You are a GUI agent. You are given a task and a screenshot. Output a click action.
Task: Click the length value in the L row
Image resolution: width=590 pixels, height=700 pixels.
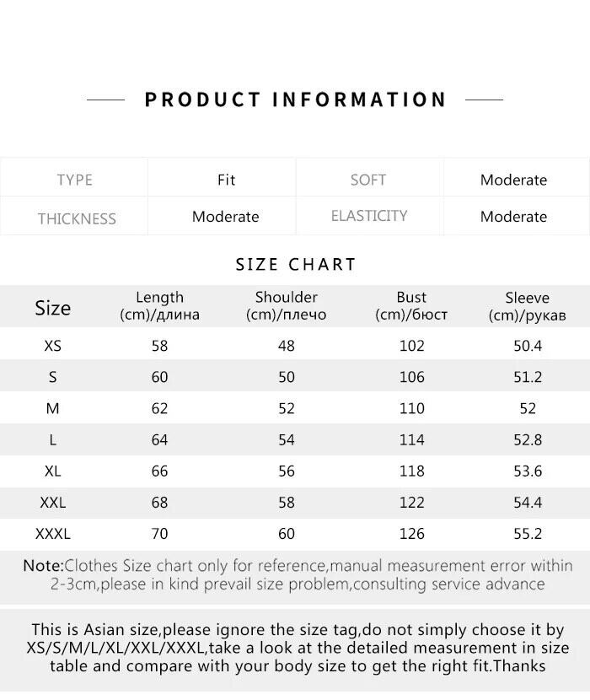159,439
